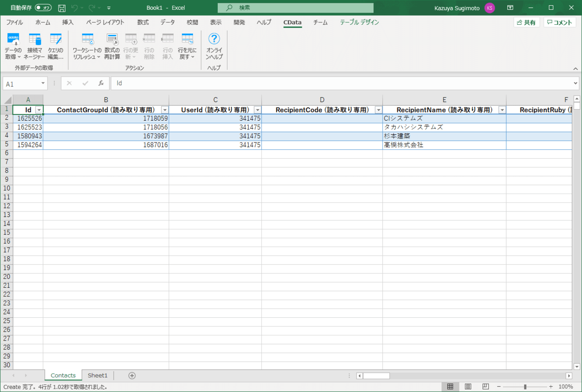Select cell containing CIシステムズ
This screenshot has height=392, width=582.
[x=444, y=118]
